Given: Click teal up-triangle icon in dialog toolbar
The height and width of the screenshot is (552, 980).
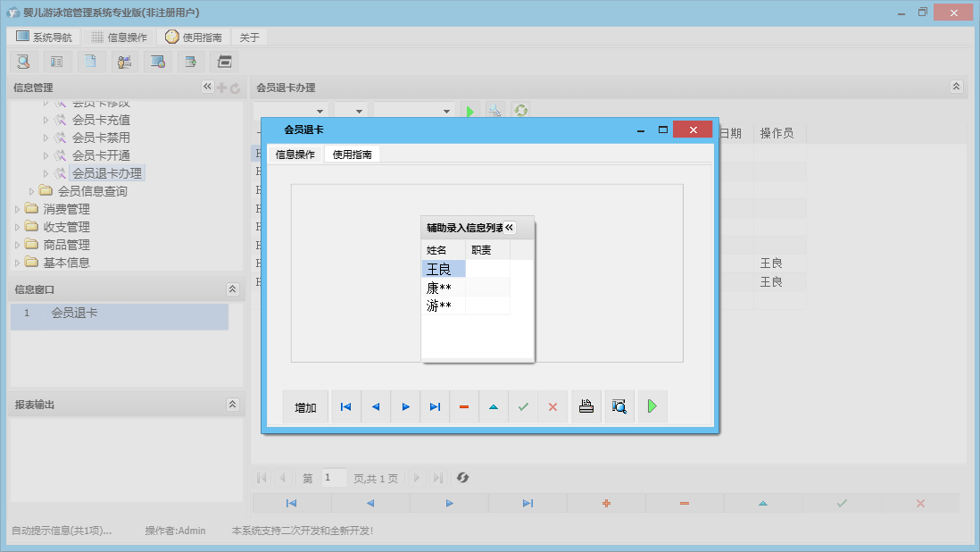Looking at the screenshot, I should (x=494, y=407).
